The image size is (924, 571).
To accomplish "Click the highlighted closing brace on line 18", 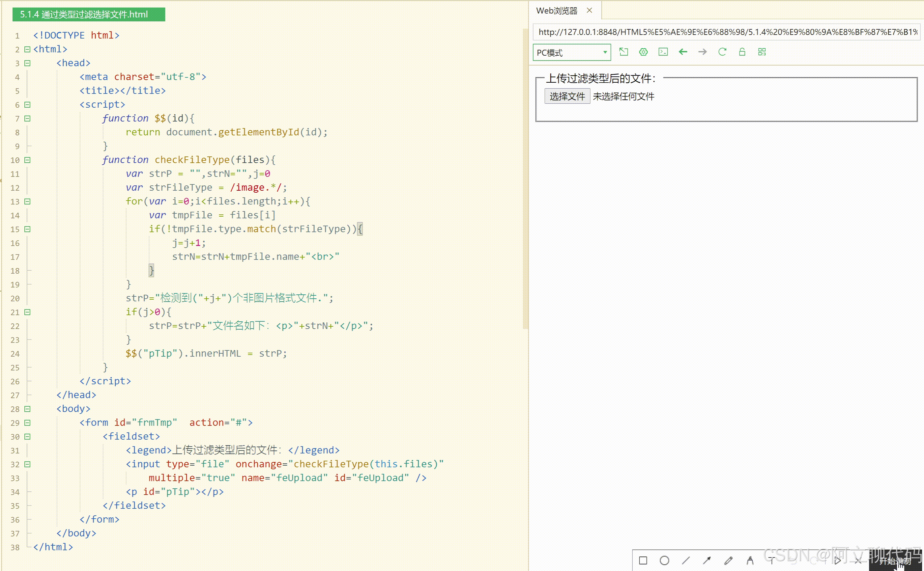I will [151, 270].
